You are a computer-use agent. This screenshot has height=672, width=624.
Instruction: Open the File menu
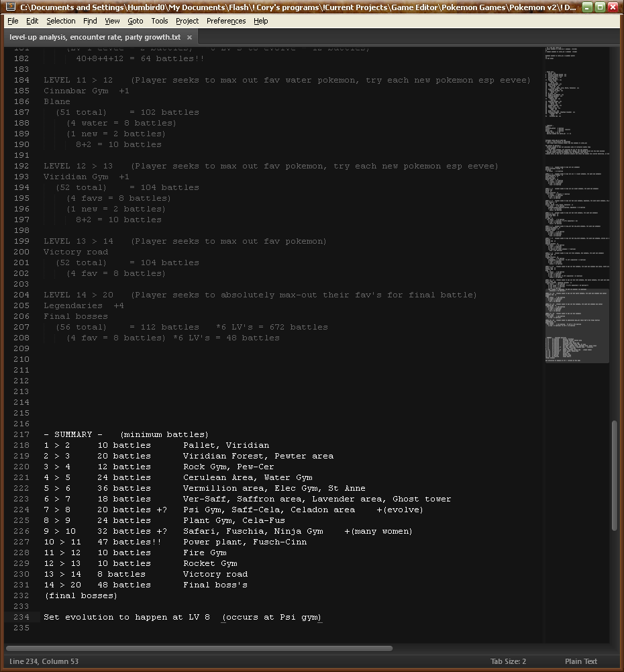(13, 21)
